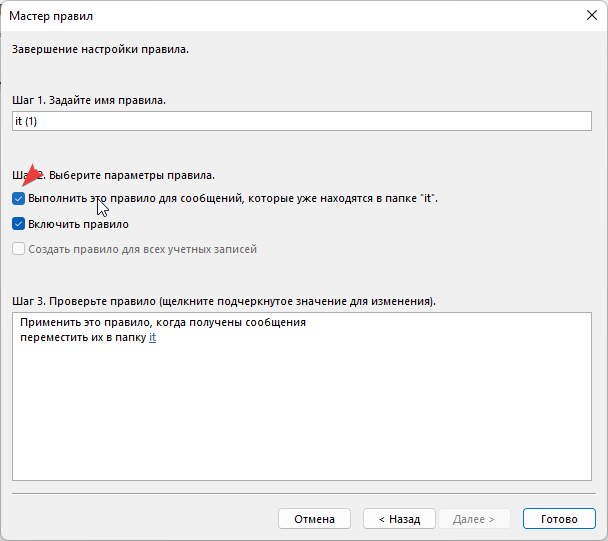Select the "Шаг 1. Задайте имя правила." label
The height and width of the screenshot is (541, 608).
88,100
